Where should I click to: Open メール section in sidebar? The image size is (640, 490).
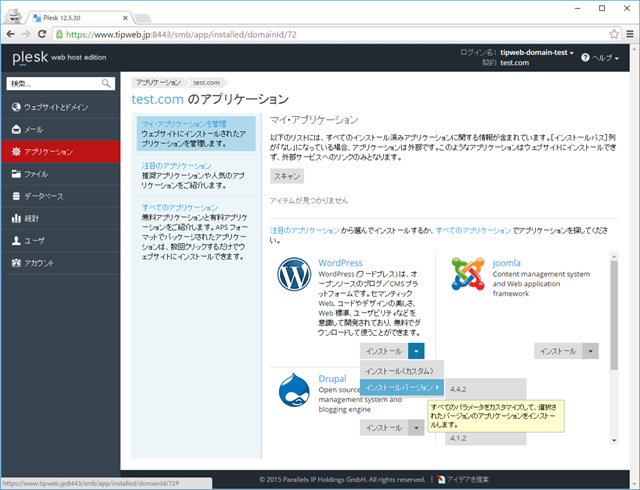60,130
